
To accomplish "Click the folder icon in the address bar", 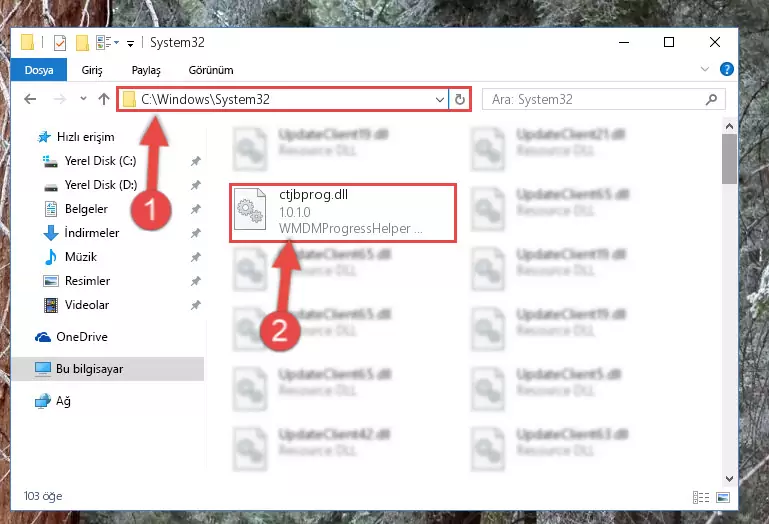I will pyautogui.click(x=129, y=100).
